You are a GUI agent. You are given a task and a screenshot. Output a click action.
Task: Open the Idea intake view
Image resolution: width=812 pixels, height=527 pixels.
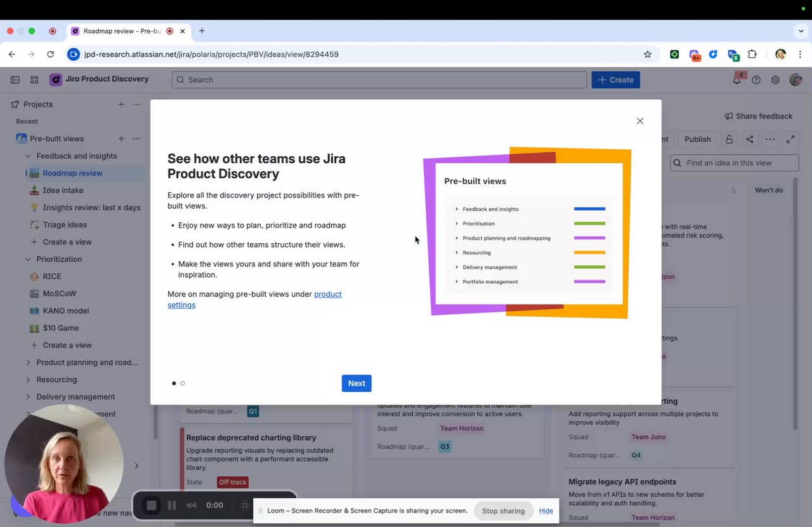click(63, 190)
